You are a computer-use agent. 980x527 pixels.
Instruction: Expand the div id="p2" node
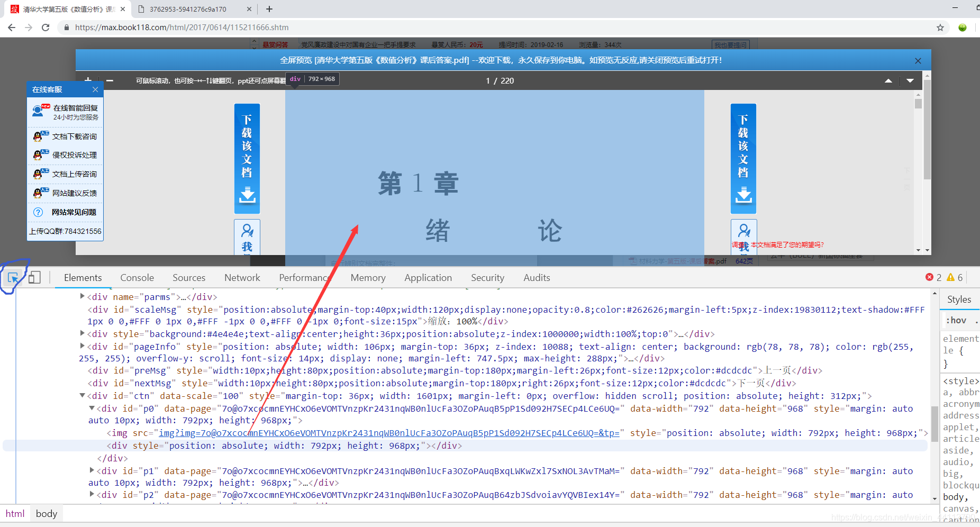click(x=92, y=494)
